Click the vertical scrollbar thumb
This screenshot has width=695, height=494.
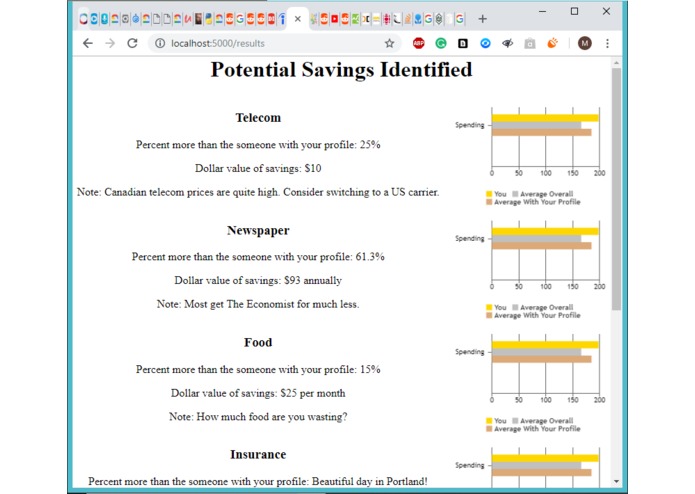pyautogui.click(x=616, y=189)
